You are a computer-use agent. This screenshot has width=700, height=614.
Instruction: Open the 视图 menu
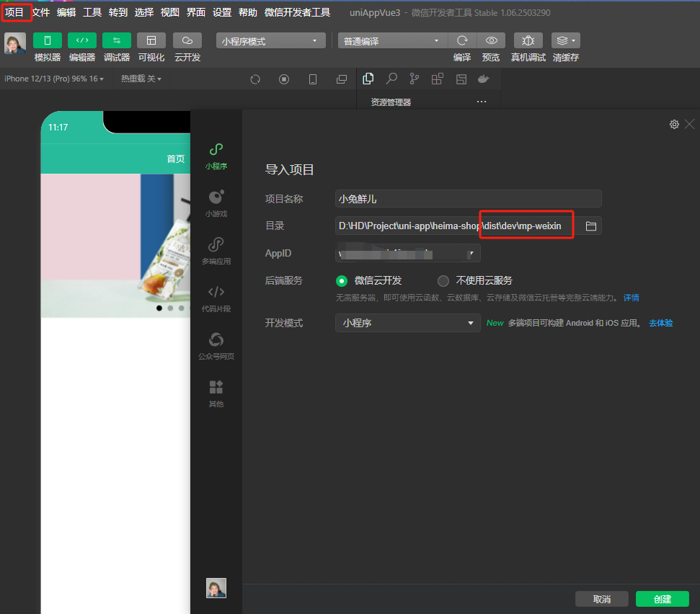pyautogui.click(x=170, y=12)
